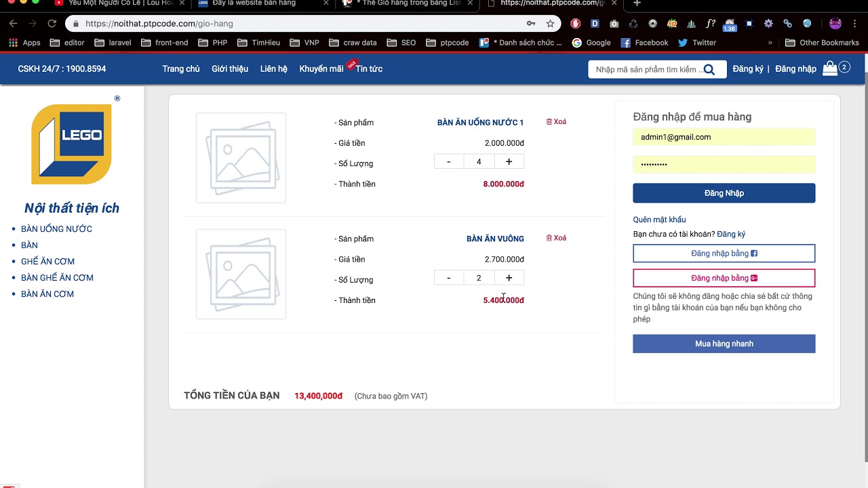Click Đăng ký in header
The height and width of the screenshot is (488, 868).
pos(748,69)
